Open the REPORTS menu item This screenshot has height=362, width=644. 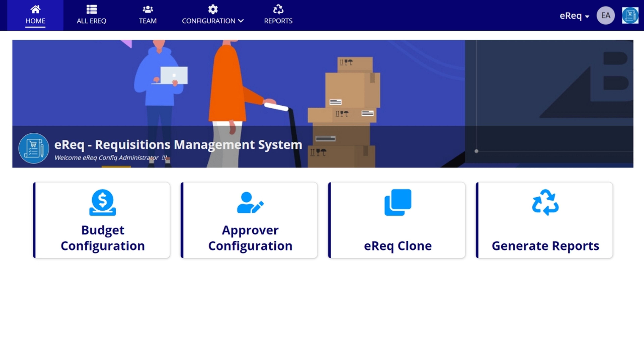click(278, 15)
